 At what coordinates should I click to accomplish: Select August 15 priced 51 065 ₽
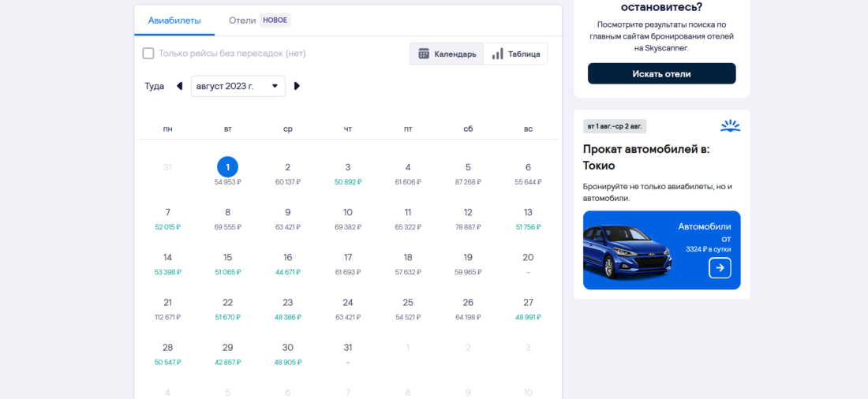pos(227,263)
